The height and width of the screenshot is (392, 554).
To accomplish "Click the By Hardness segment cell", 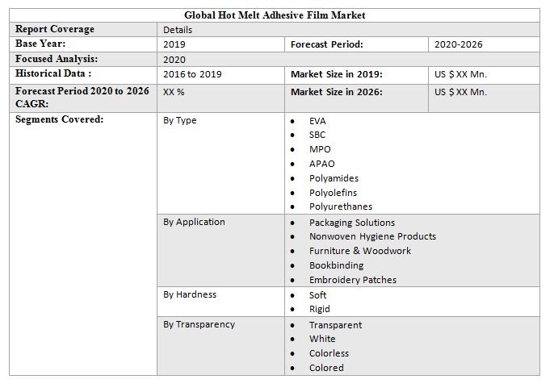I will click(190, 294).
